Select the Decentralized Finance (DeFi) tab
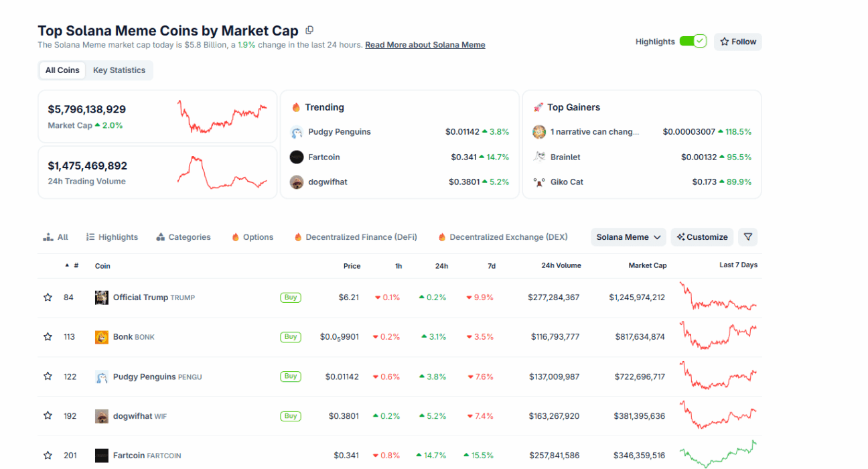Image resolution: width=868 pixels, height=469 pixels. point(356,237)
